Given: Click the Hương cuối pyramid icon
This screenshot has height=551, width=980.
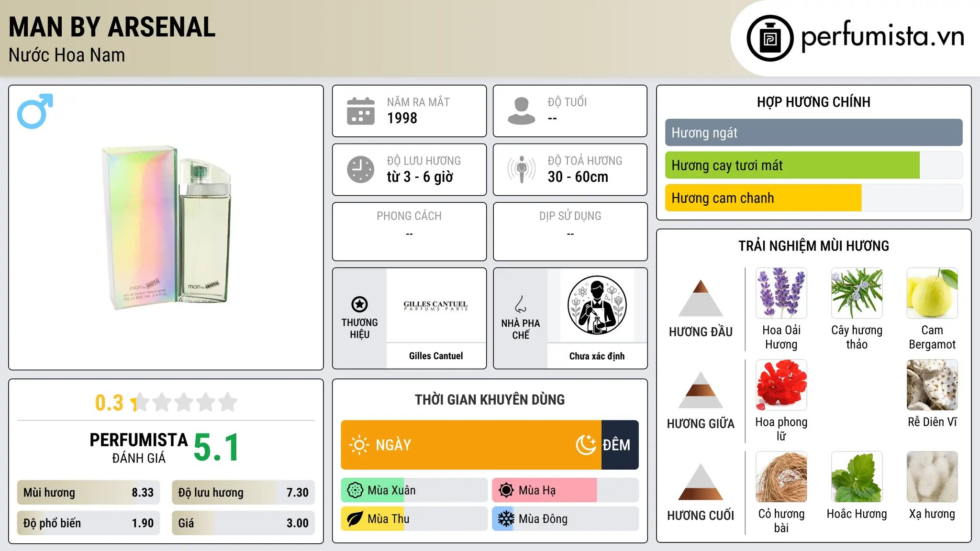Looking at the screenshot, I should (701, 482).
